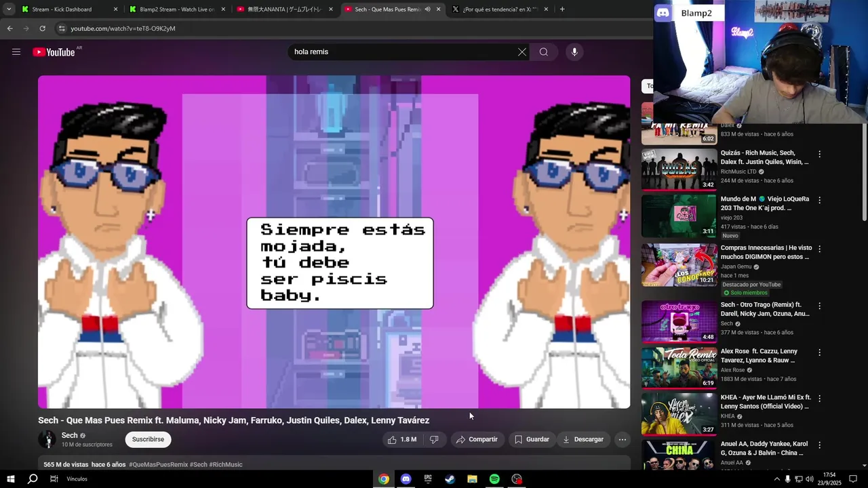The image size is (868, 488).
Task: Open options for KHEA Ayer Me Llamó video
Action: tap(819, 399)
